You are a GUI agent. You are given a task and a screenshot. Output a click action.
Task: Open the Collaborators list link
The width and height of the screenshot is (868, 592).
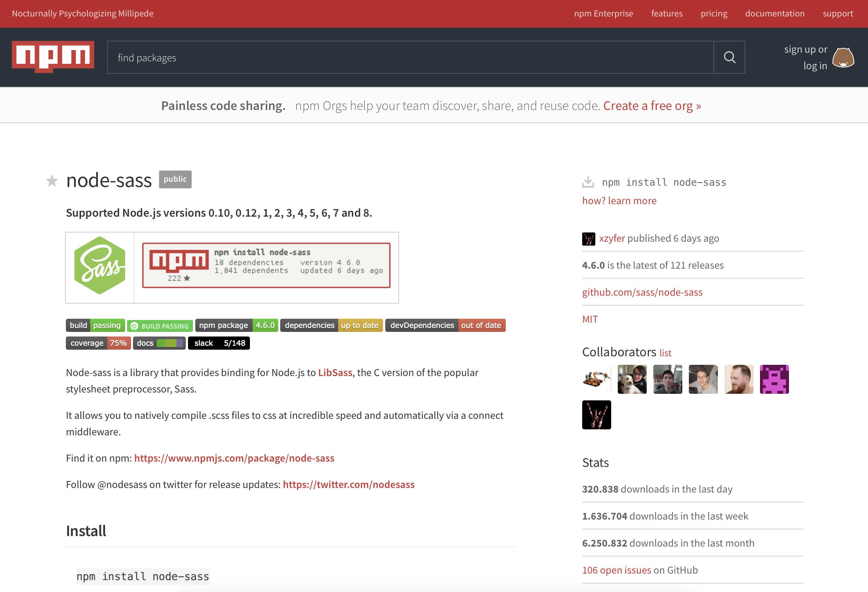click(665, 353)
